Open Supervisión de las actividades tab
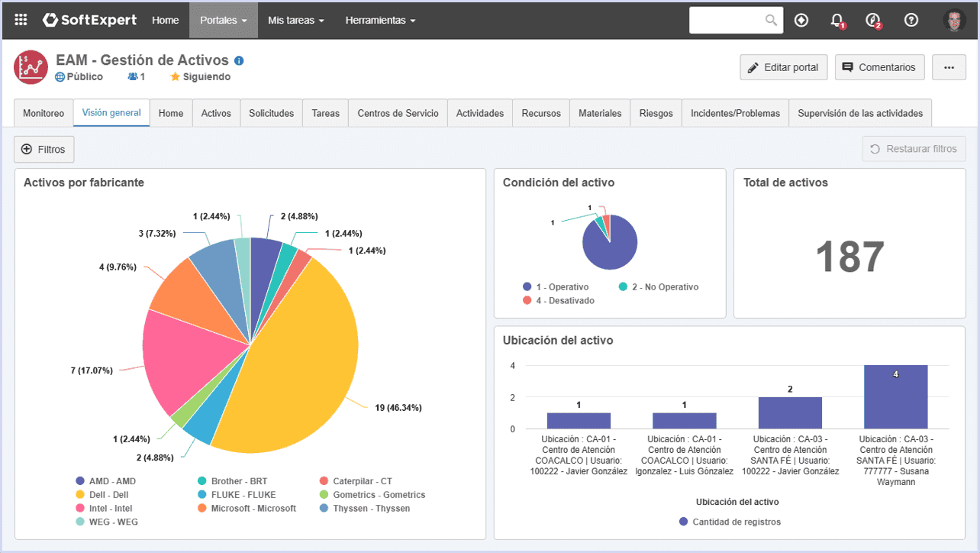The height and width of the screenshot is (553, 980). click(860, 113)
